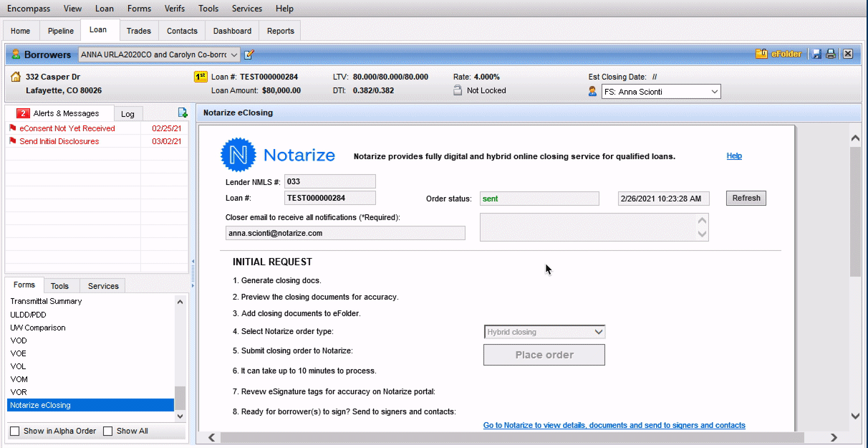868x448 pixels.
Task: Click flag icon on eConsent Not Yet Received
Action: tap(13, 128)
